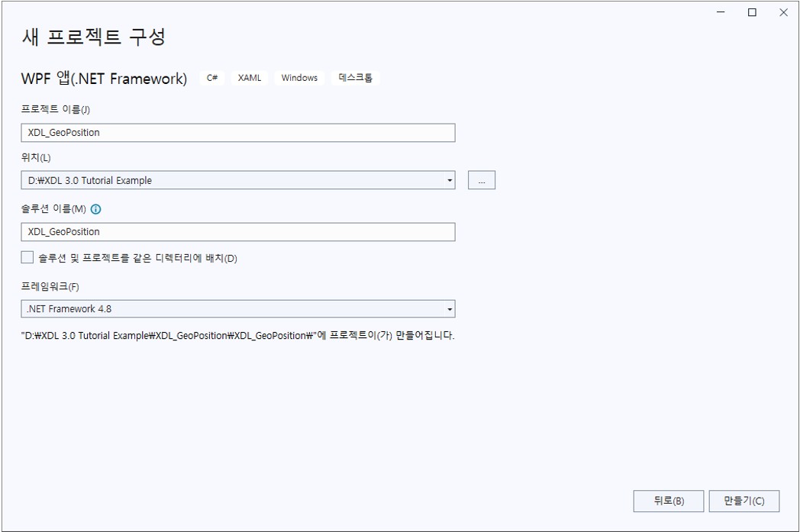
Task: Click the 'WPF 앱(.NET Framework)' template title
Action: coord(104,78)
